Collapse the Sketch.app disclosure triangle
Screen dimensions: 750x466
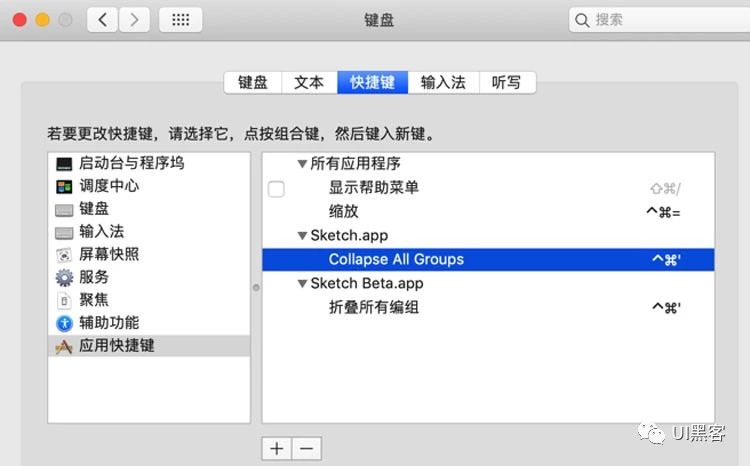[302, 236]
